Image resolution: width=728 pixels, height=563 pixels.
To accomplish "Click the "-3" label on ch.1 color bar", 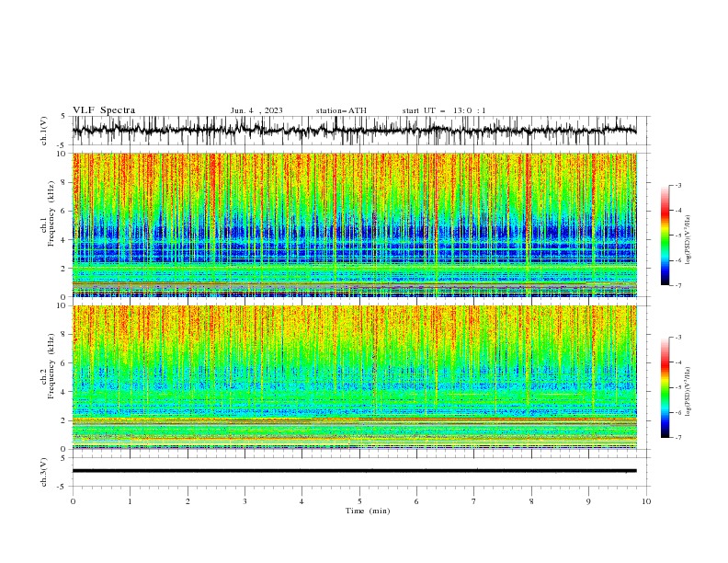I will (678, 185).
